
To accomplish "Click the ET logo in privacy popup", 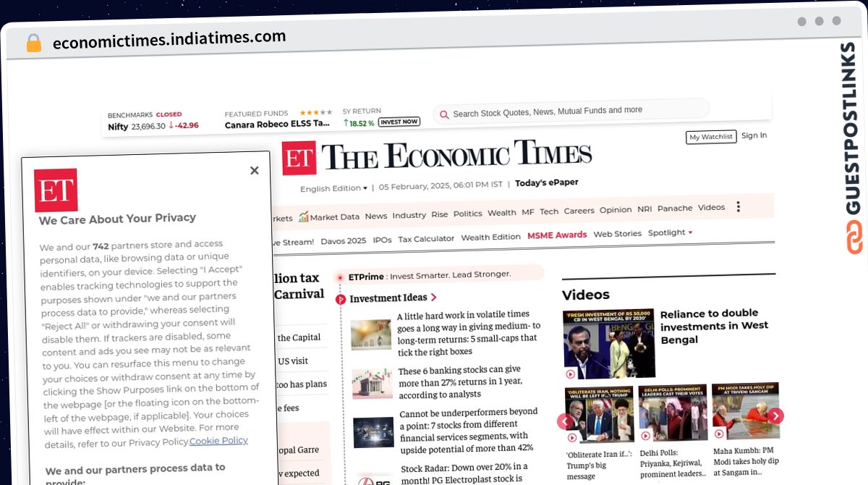I will (x=56, y=191).
